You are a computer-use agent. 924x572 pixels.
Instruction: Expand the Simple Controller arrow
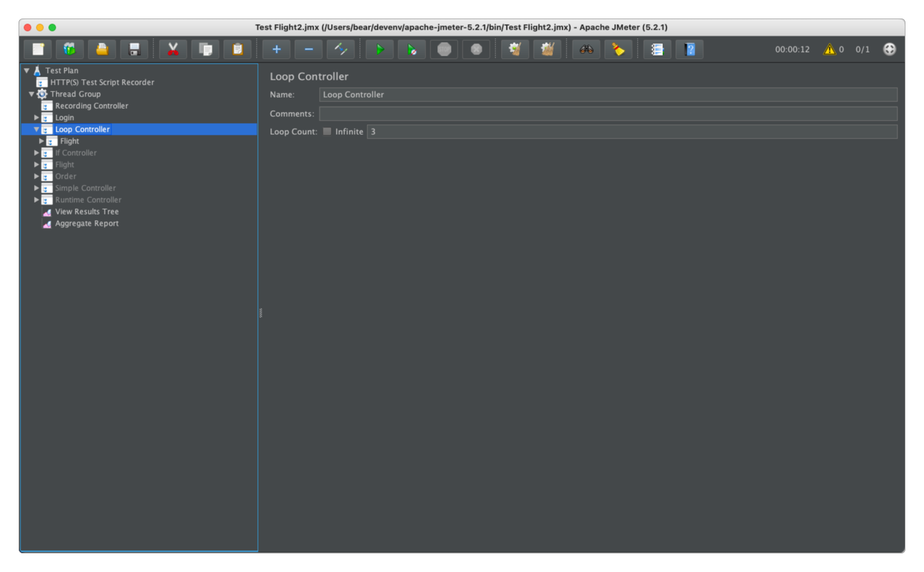[x=36, y=188]
